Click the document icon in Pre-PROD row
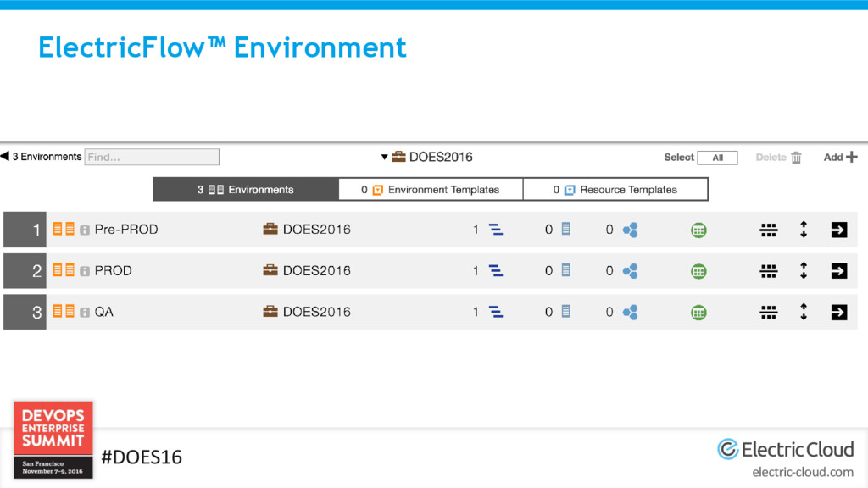The width and height of the screenshot is (868, 488). pos(565,229)
